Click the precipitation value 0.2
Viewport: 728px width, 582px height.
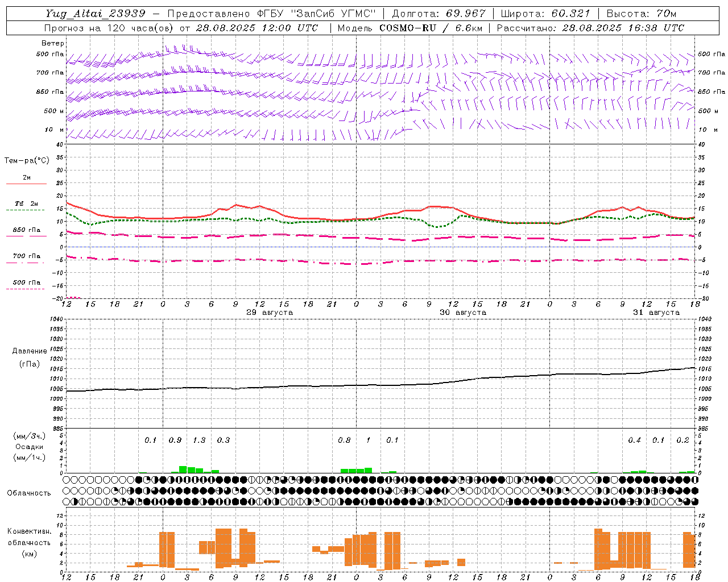click(682, 440)
